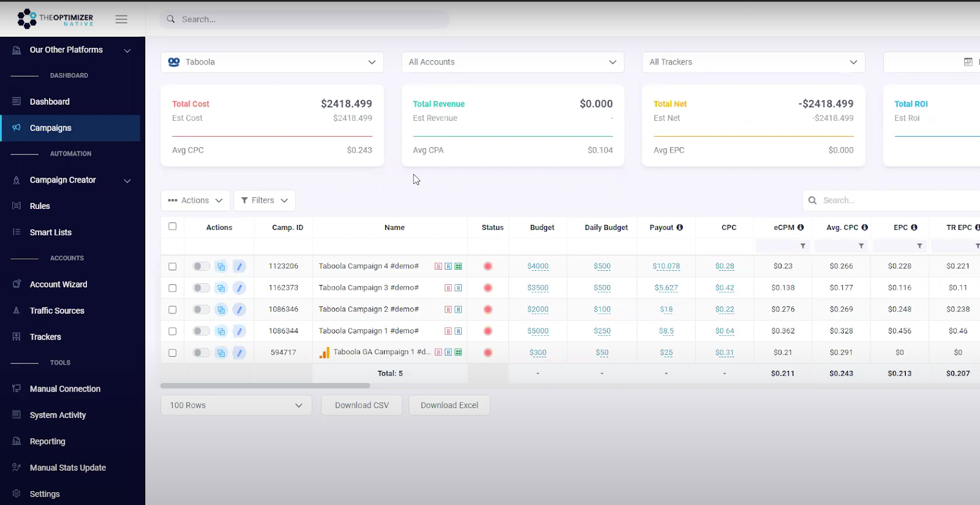
Task: Edit campaign 1162373 with pencil icon
Action: [x=239, y=288]
